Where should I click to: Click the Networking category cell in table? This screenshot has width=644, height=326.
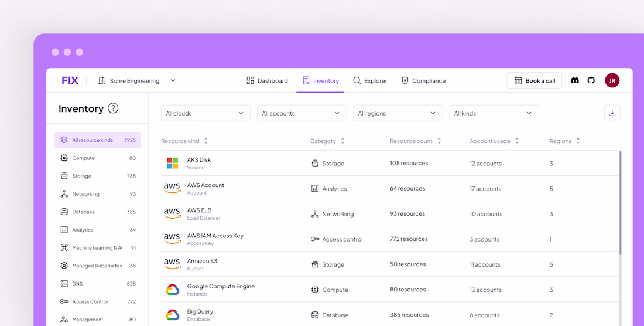333,214
